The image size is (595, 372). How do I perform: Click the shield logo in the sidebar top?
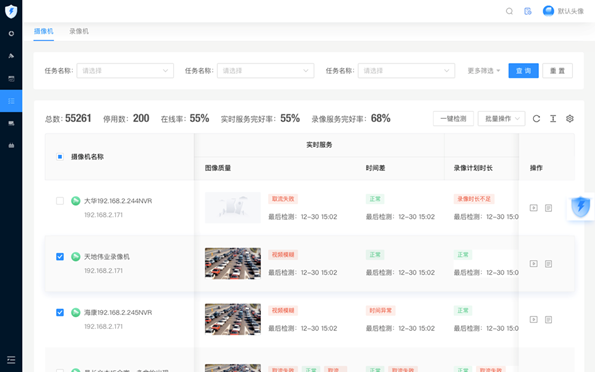pos(11,11)
